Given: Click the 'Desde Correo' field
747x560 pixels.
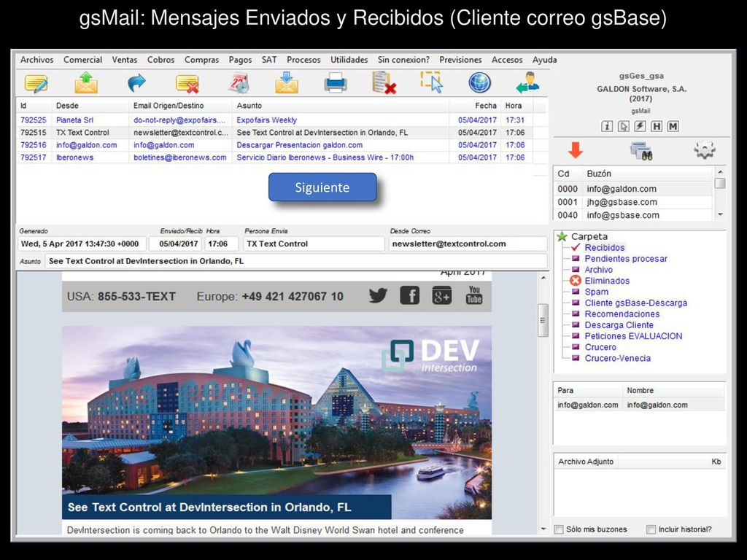Looking at the screenshot, I should pos(468,244).
